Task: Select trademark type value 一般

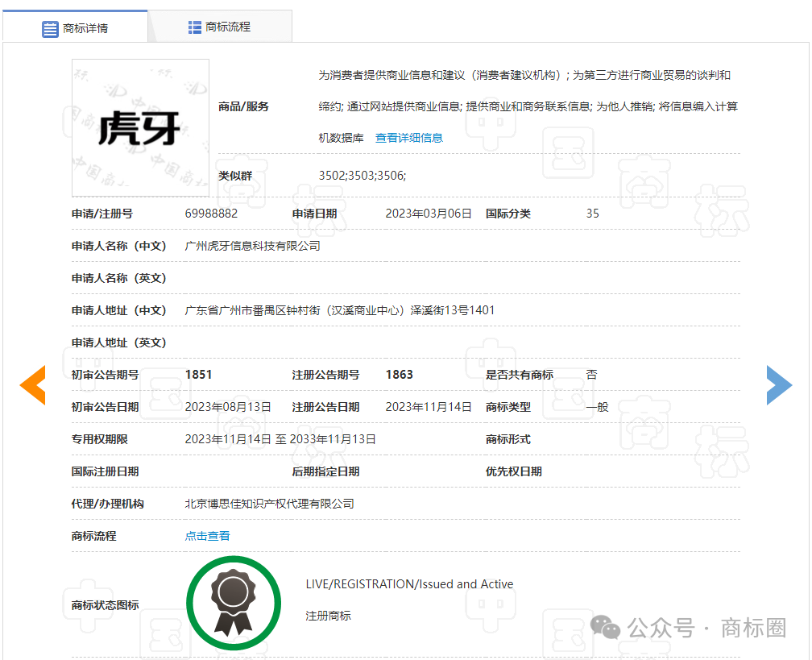Action: tap(598, 407)
